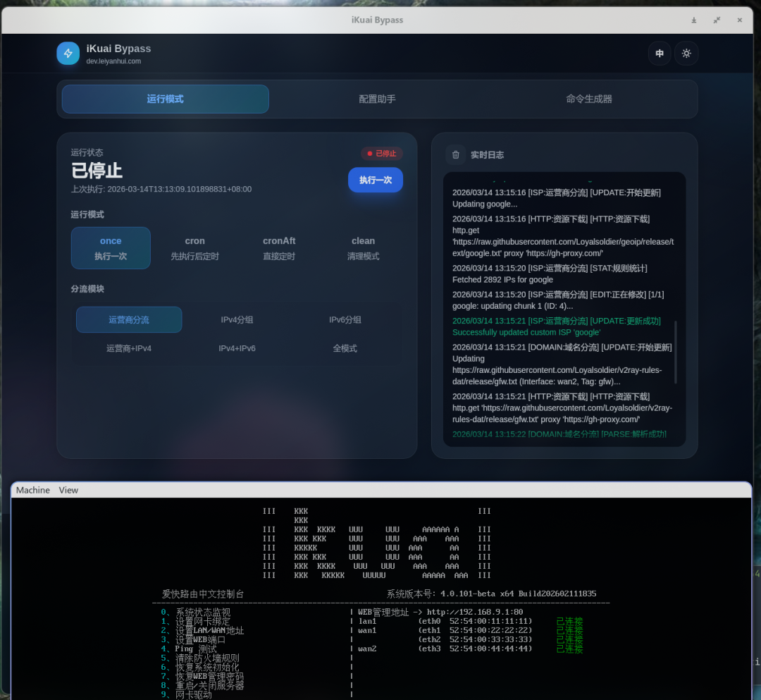Switch language with the 中 button
The height and width of the screenshot is (700, 761).
pos(660,54)
